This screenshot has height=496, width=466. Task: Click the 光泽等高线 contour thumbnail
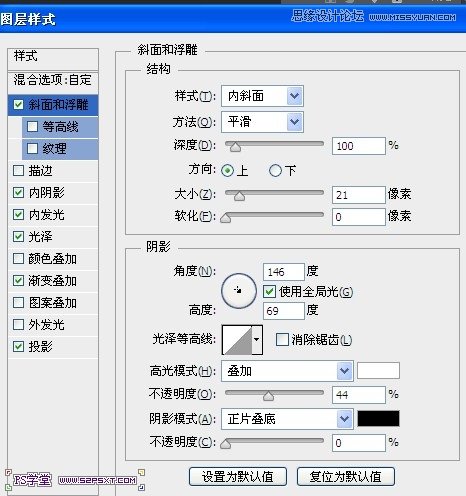pyautogui.click(x=237, y=340)
